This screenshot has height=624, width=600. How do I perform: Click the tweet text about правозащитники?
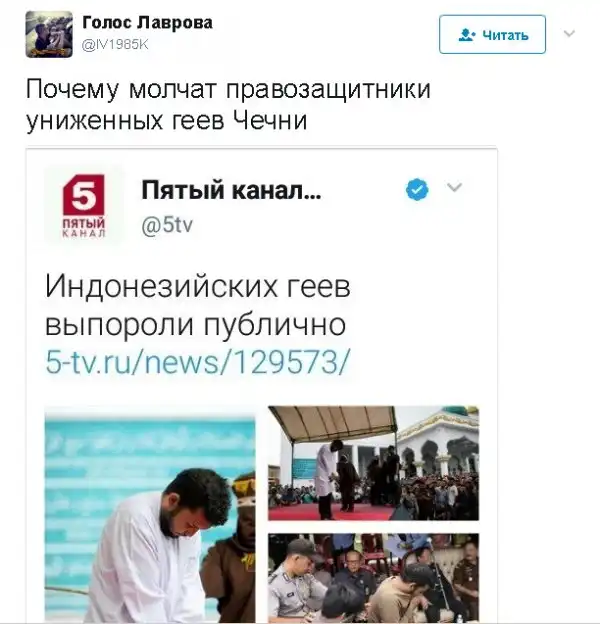coord(228,104)
